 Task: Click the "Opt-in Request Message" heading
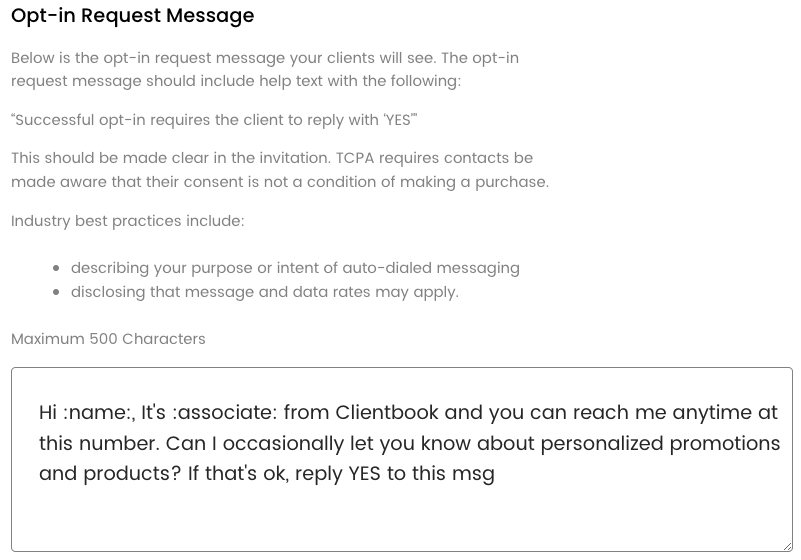pos(133,16)
